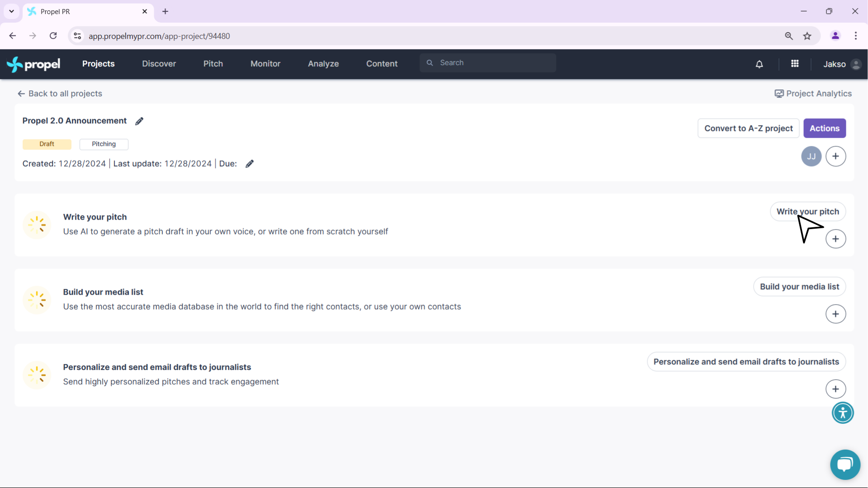This screenshot has height=488, width=868.
Task: Click the Jakso user avatar icon
Action: pos(856,64)
